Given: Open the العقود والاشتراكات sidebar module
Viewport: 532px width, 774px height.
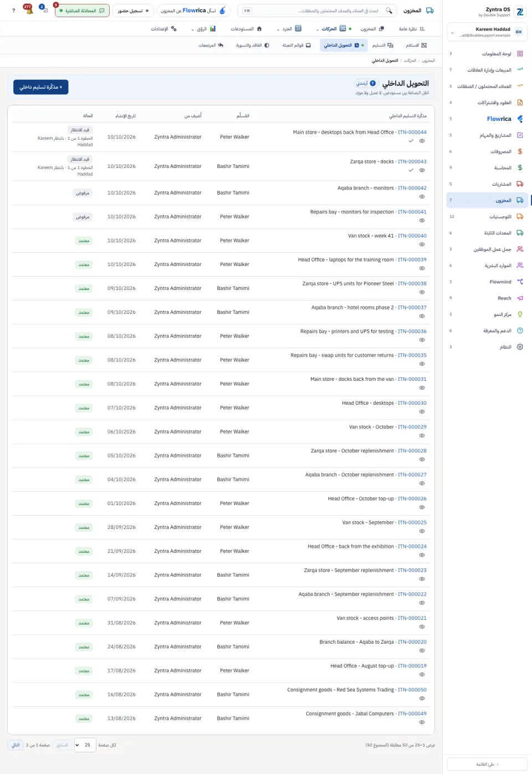Looking at the screenshot, I should pyautogui.click(x=487, y=103).
